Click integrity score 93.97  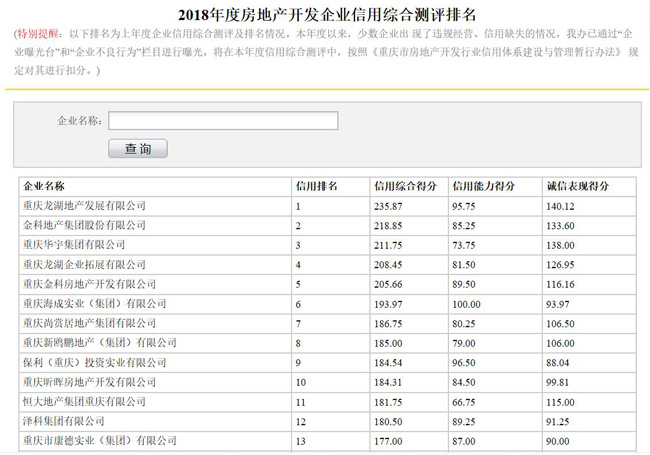pyautogui.click(x=558, y=304)
